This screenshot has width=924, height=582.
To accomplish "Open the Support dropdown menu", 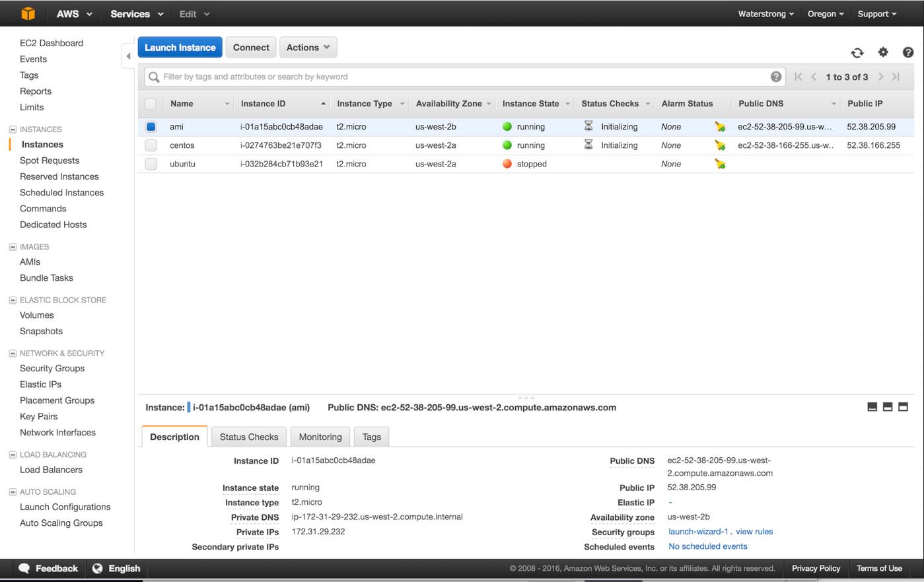I will pos(877,14).
